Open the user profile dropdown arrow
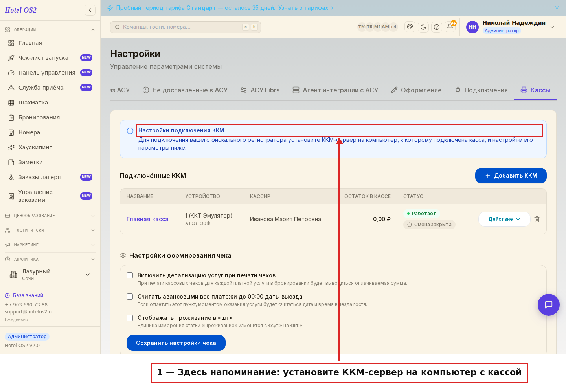 552,27
